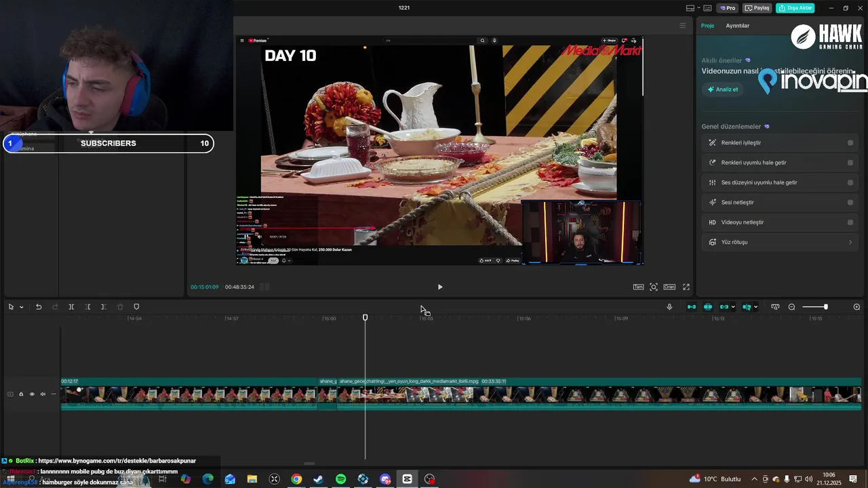Zoom in the timeline

point(856,307)
